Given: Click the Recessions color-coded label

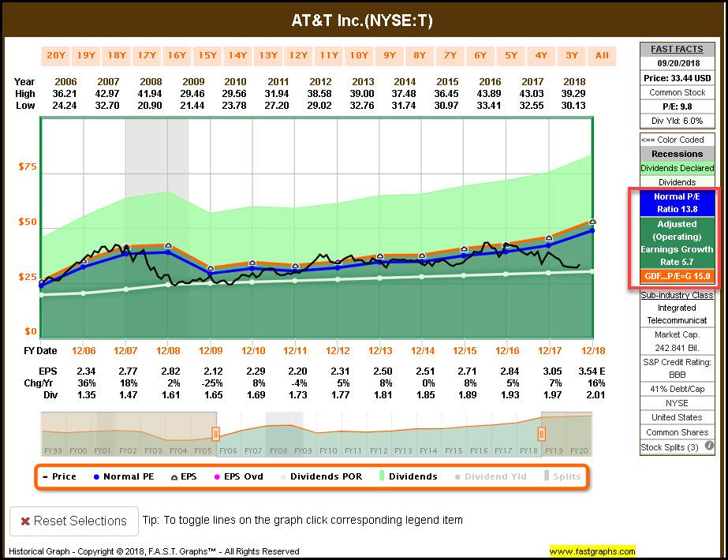Looking at the screenshot, I should tap(677, 154).
